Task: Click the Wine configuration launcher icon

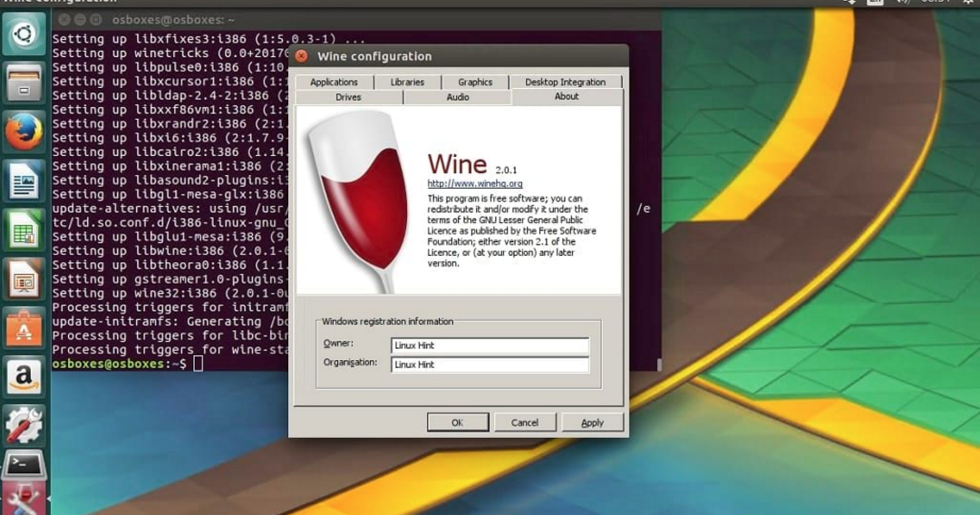Action: pos(24,500)
